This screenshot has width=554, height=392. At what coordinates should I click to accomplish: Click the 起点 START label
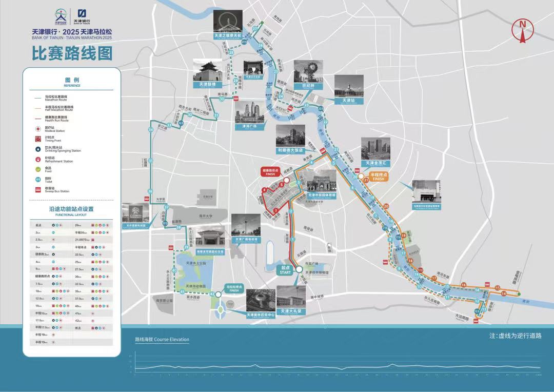286,270
